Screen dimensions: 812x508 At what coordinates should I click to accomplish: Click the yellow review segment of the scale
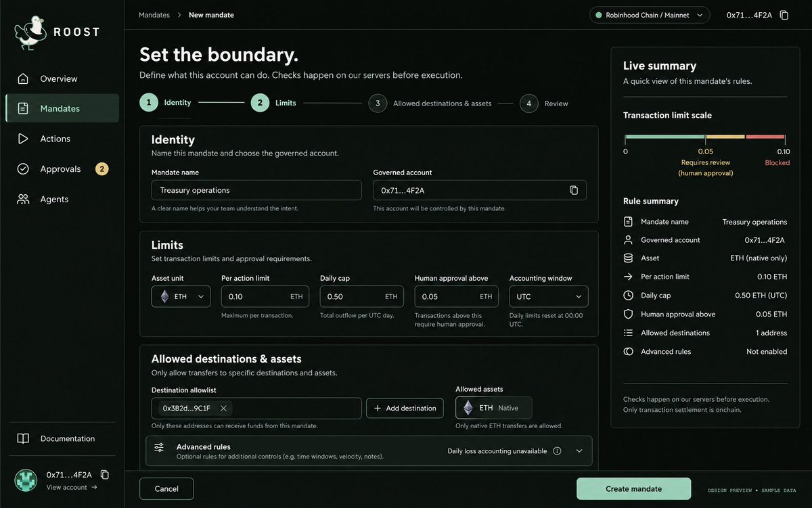725,137
